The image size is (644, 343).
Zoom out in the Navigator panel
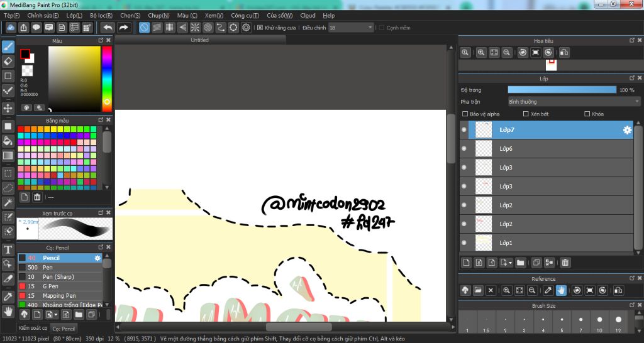point(507,53)
